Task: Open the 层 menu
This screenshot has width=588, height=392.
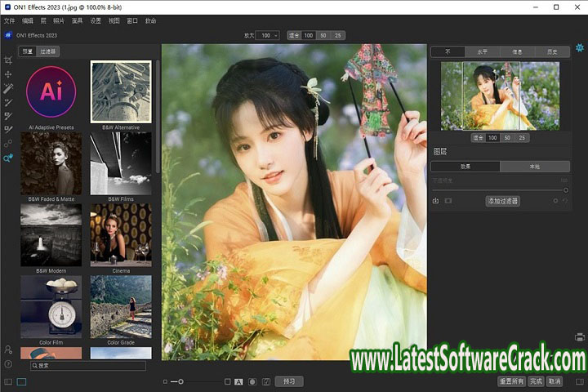Action: pyautogui.click(x=43, y=20)
